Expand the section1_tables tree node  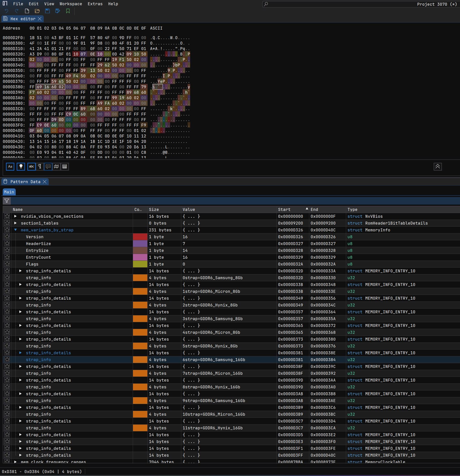15,223
